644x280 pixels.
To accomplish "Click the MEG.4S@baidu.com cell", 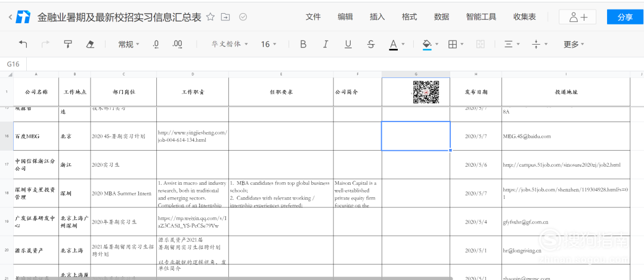I will coord(565,136).
